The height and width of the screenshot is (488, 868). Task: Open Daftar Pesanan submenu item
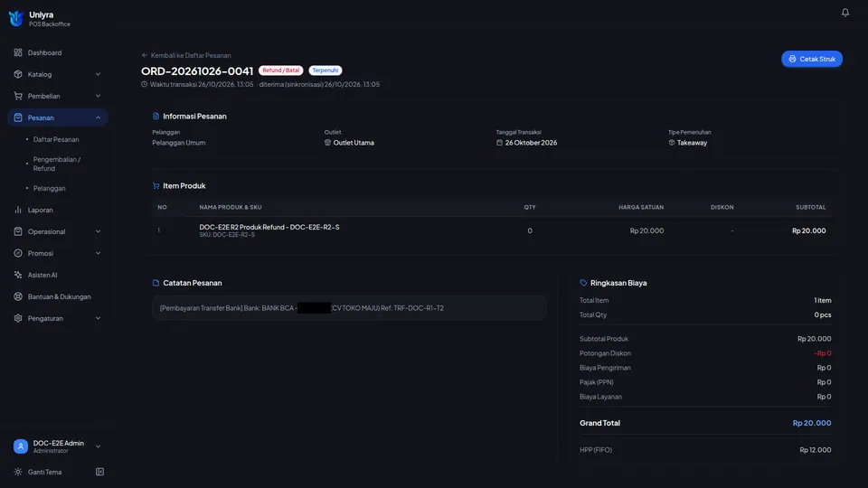click(56, 139)
